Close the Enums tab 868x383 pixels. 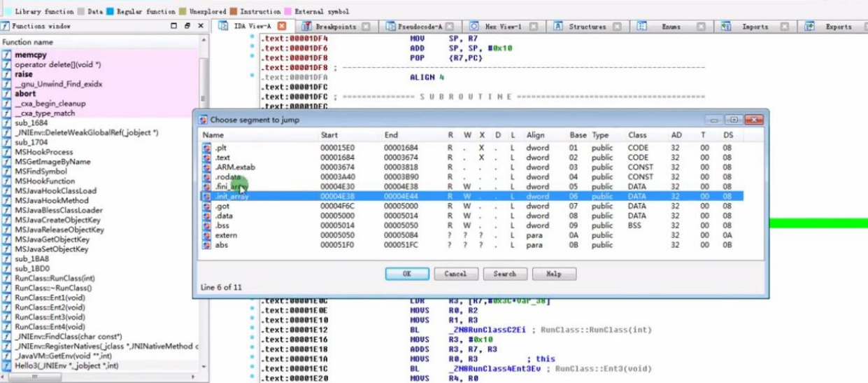[x=701, y=27]
